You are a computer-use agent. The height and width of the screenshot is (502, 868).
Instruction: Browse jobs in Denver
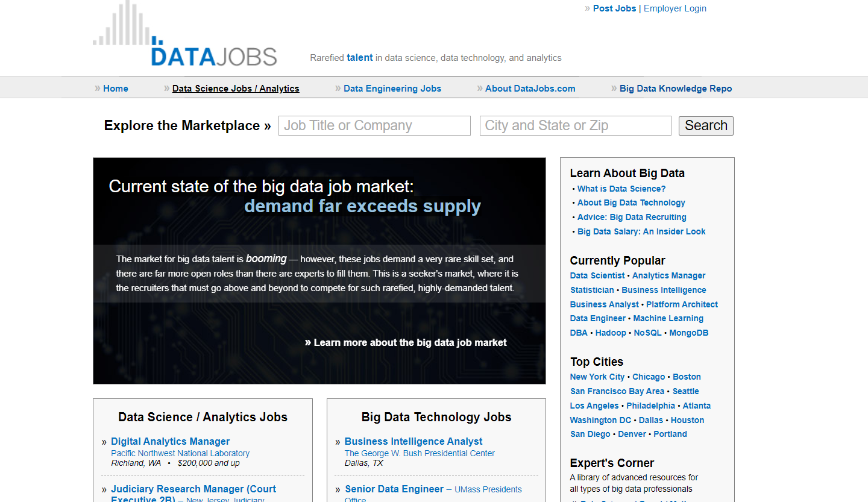(632, 434)
